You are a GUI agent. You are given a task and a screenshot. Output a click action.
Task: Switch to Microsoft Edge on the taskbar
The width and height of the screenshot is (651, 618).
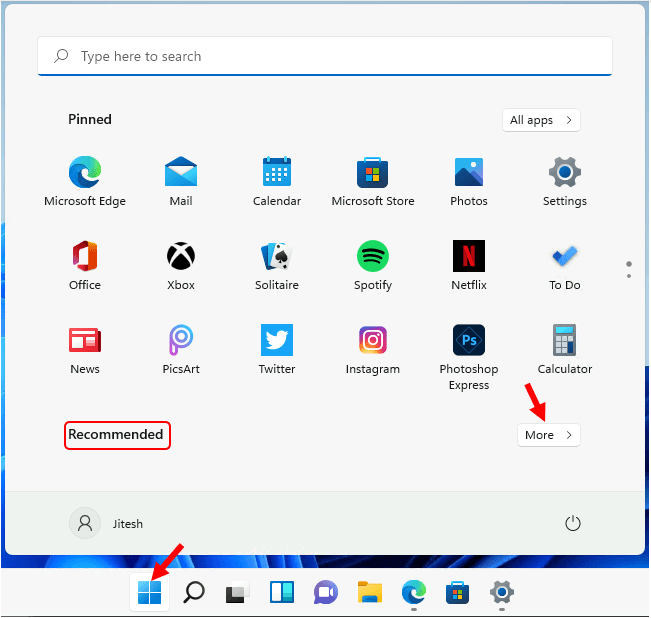pyautogui.click(x=414, y=592)
